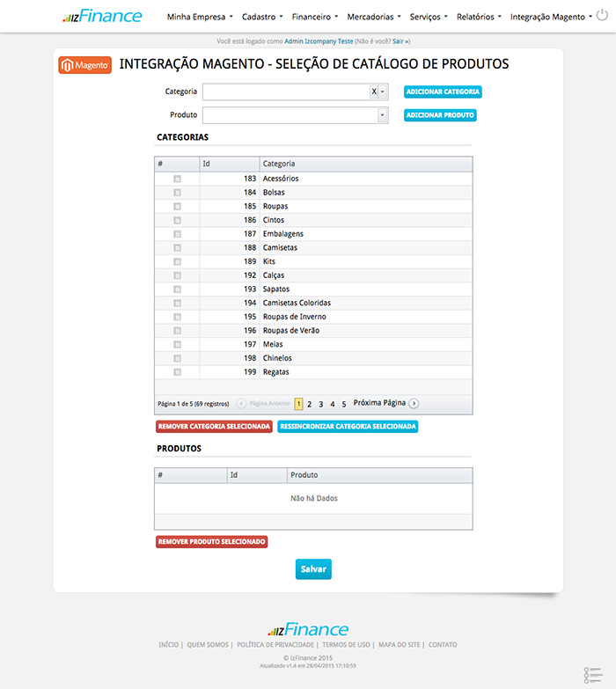Click the next page arrow icon
Image resolution: width=616 pixels, height=689 pixels.
point(414,403)
